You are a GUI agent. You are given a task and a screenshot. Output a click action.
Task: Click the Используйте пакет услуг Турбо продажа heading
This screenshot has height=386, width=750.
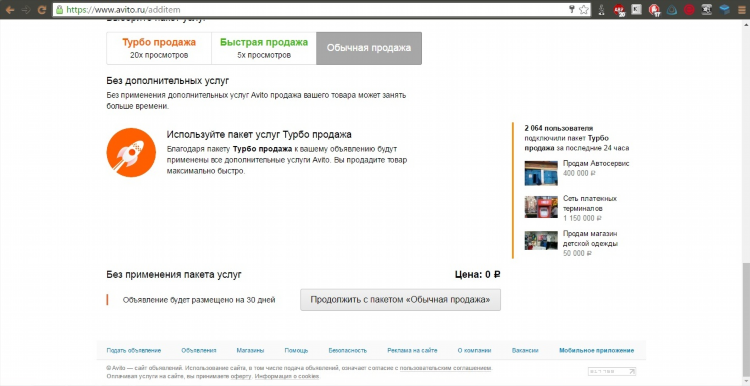[259, 134]
